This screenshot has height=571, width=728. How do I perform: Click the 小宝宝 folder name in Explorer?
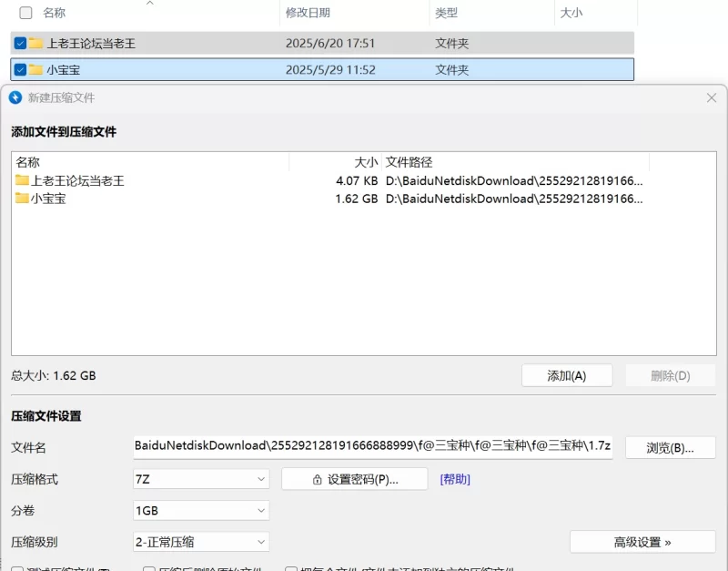63,70
